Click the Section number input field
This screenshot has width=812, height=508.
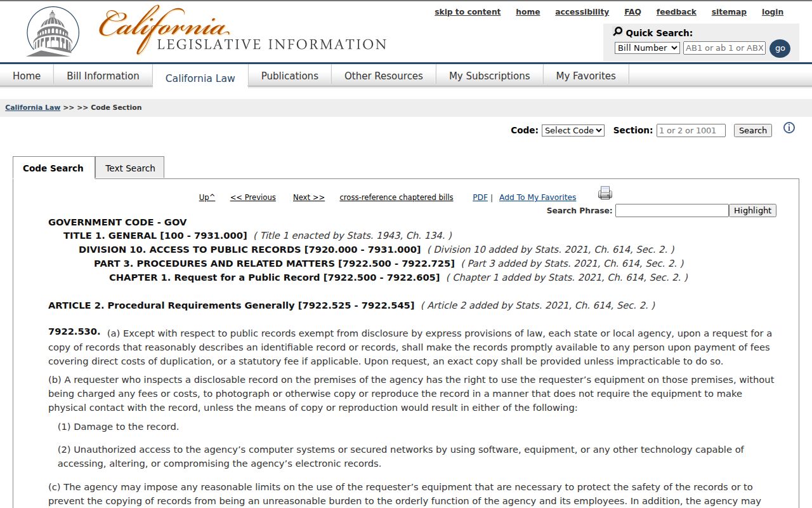691,130
